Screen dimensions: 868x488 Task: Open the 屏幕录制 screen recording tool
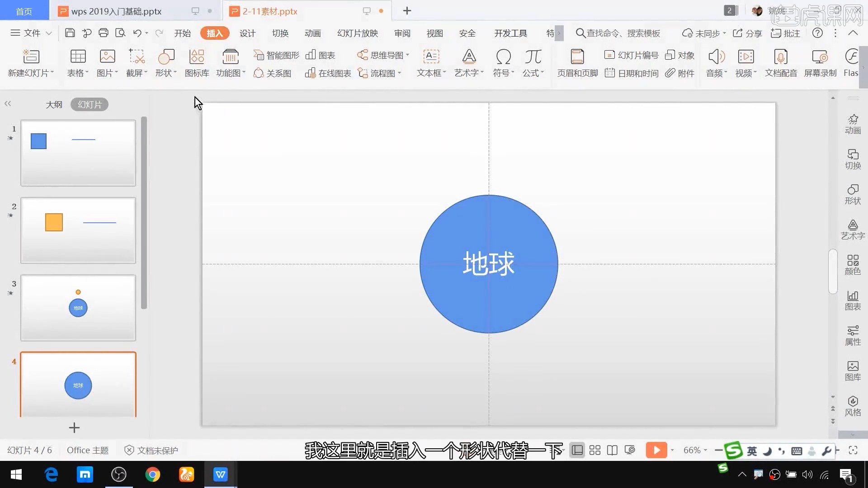point(820,57)
